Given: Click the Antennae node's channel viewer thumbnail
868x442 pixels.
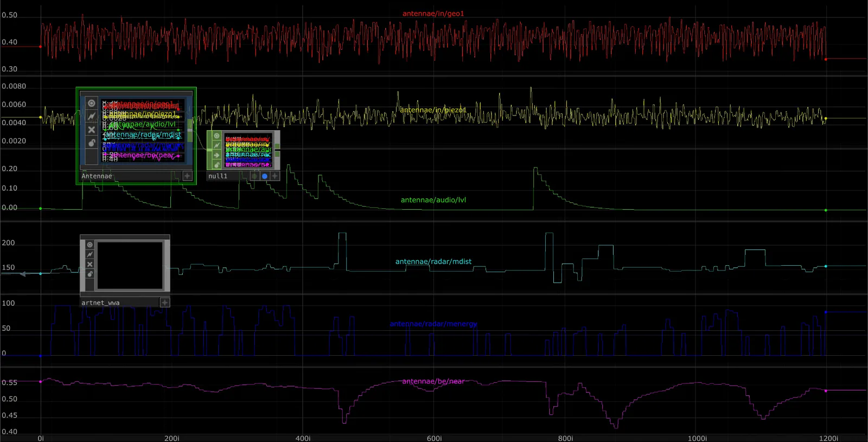Looking at the screenshot, I should (144, 130).
